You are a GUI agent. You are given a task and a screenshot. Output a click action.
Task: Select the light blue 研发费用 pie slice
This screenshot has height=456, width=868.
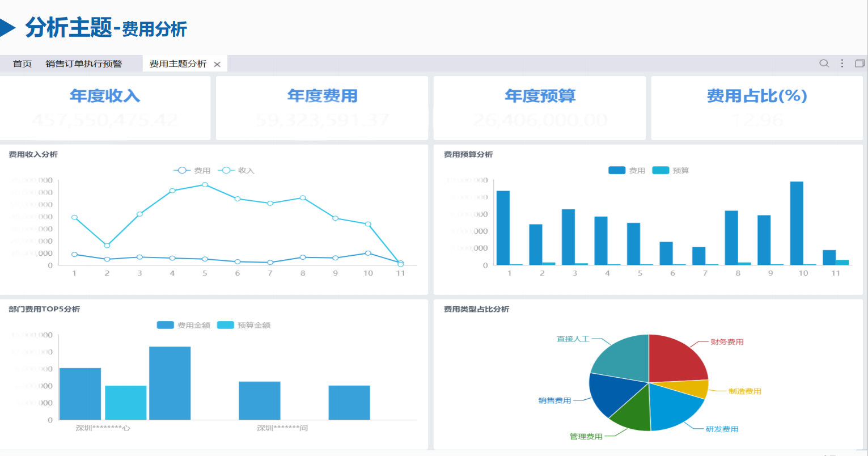(673, 407)
